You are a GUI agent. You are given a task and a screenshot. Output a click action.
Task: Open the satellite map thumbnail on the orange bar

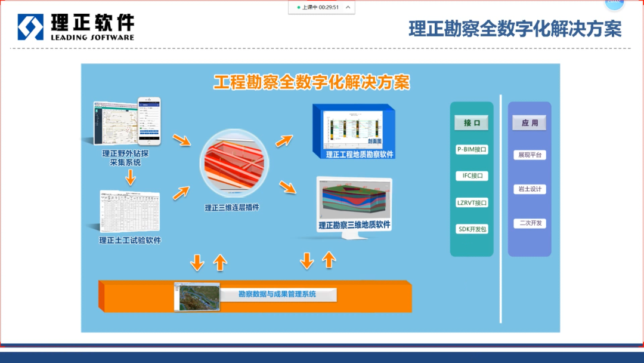[197, 296]
